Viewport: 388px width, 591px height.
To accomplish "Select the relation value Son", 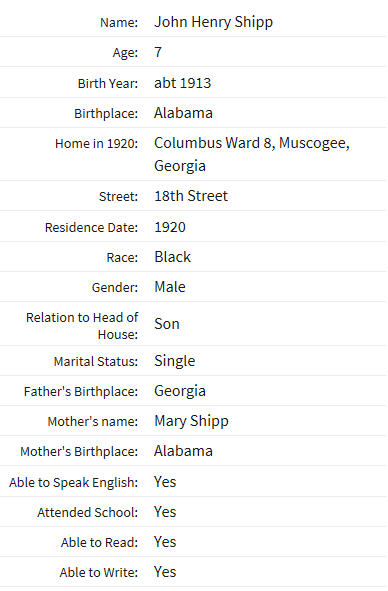I will point(167,324).
